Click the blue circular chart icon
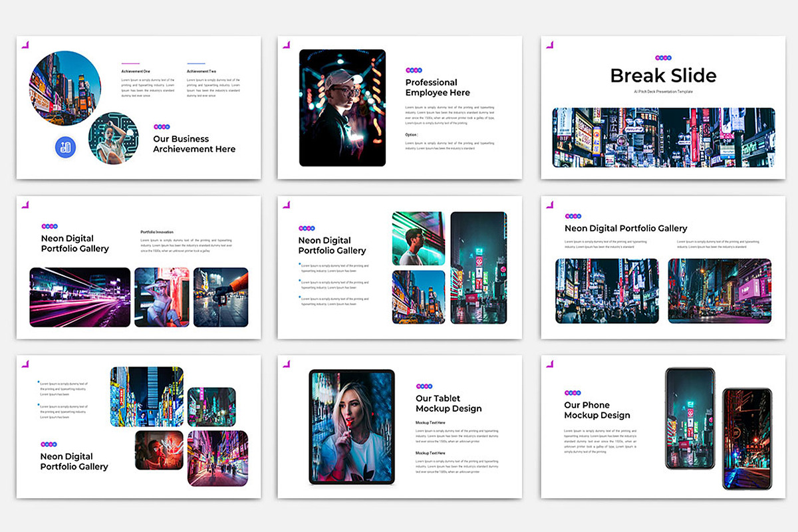Image resolution: width=798 pixels, height=532 pixels. (65, 148)
